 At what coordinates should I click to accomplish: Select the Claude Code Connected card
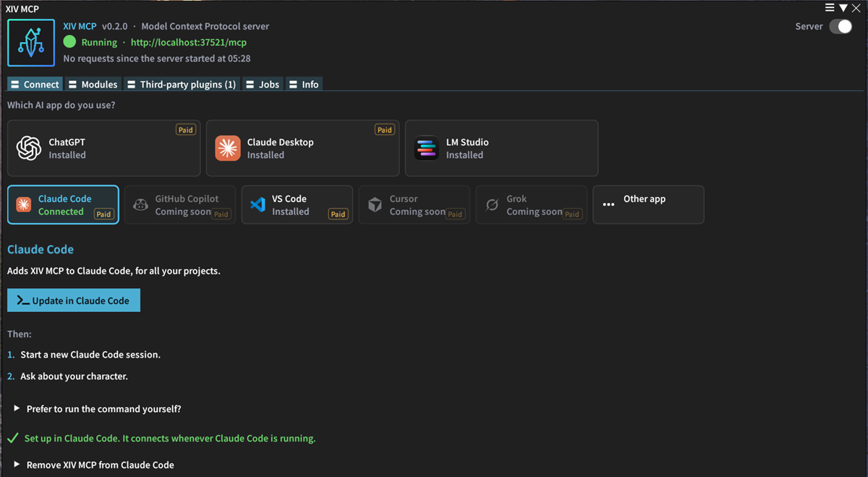(63, 205)
